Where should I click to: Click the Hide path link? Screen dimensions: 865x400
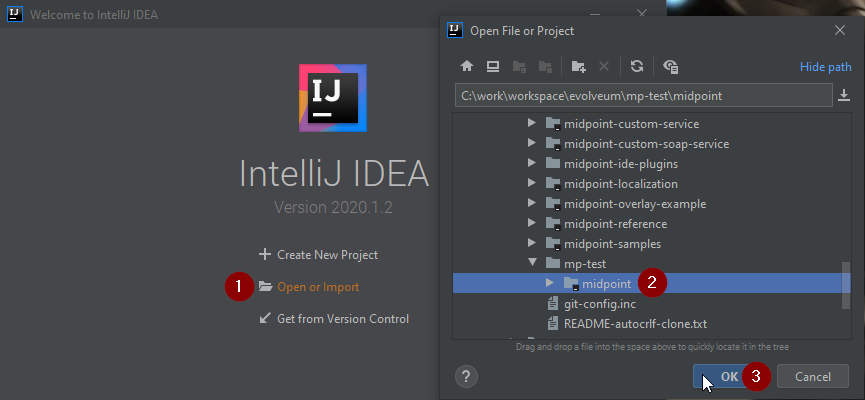825,67
